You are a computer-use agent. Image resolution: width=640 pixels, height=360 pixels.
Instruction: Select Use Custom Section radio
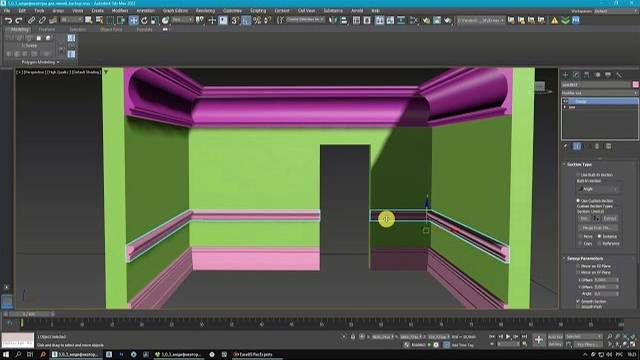tap(578, 201)
